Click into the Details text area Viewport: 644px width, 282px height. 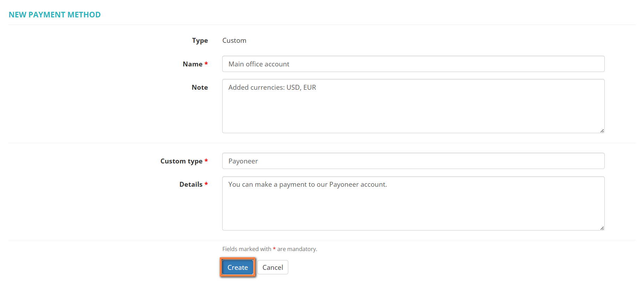pos(413,203)
